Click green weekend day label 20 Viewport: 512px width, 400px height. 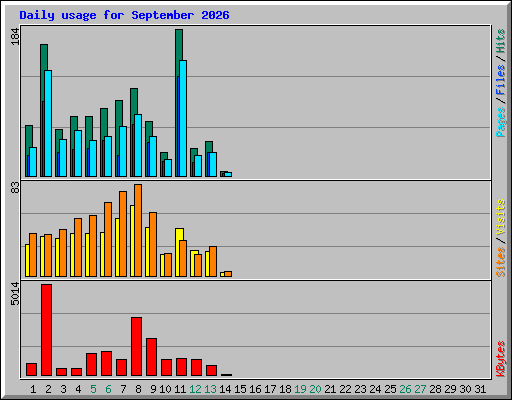[315, 389]
